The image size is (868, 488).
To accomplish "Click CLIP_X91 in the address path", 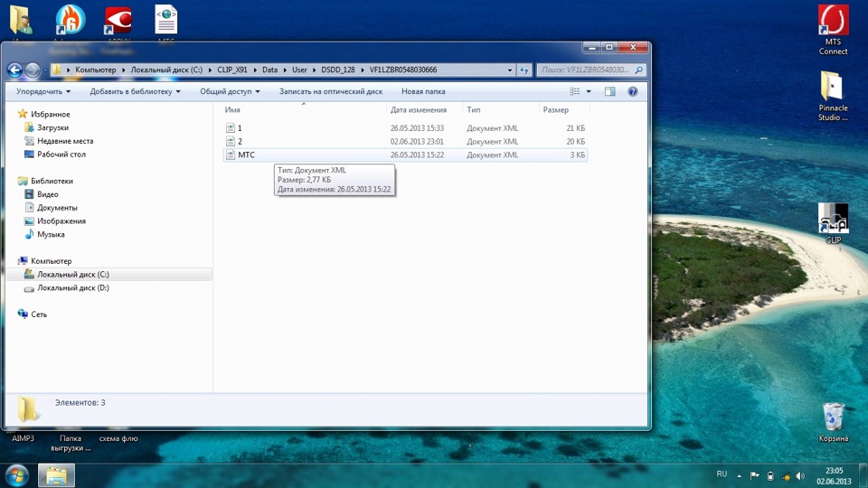I will click(232, 70).
